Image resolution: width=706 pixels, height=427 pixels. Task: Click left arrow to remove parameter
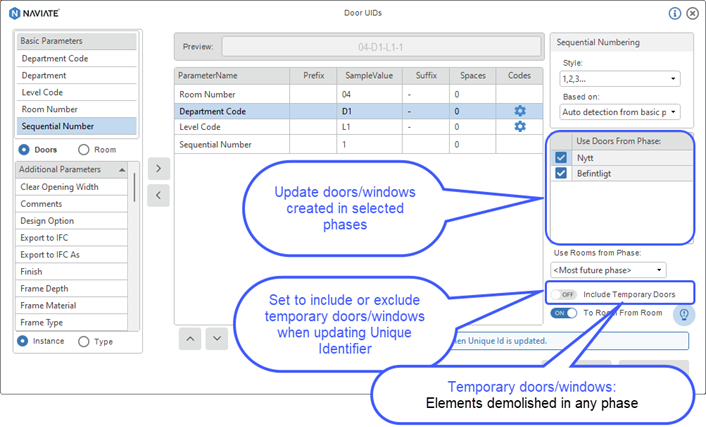pos(157,195)
